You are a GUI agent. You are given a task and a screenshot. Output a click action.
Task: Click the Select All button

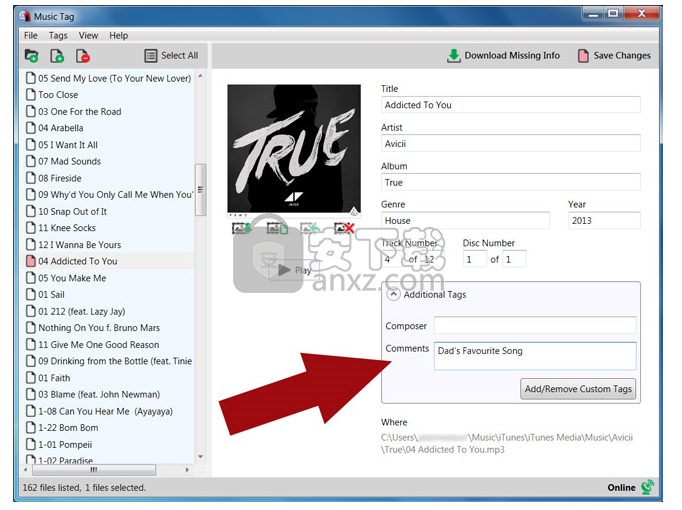(171, 56)
